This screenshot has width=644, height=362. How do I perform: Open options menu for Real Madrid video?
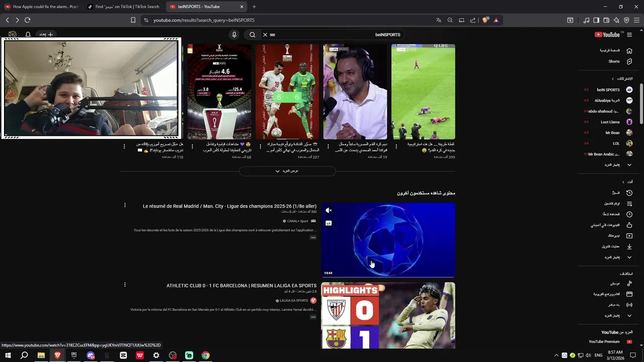tap(125, 205)
